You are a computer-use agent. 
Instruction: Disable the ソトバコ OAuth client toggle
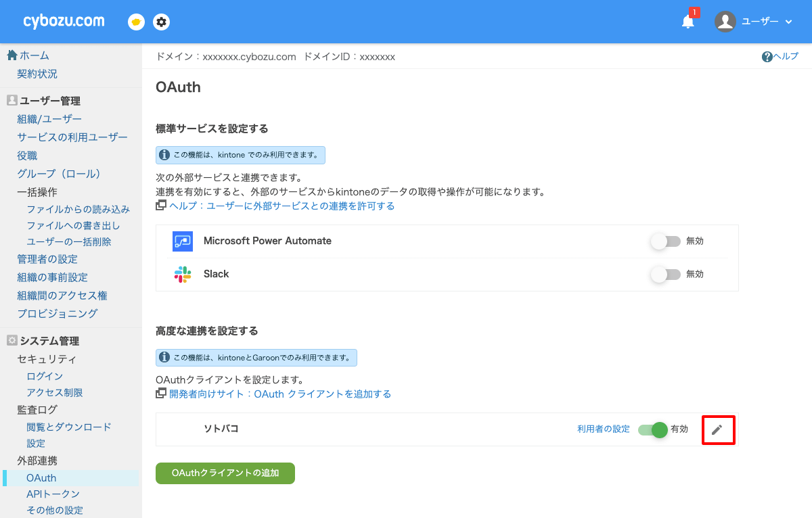coord(652,429)
